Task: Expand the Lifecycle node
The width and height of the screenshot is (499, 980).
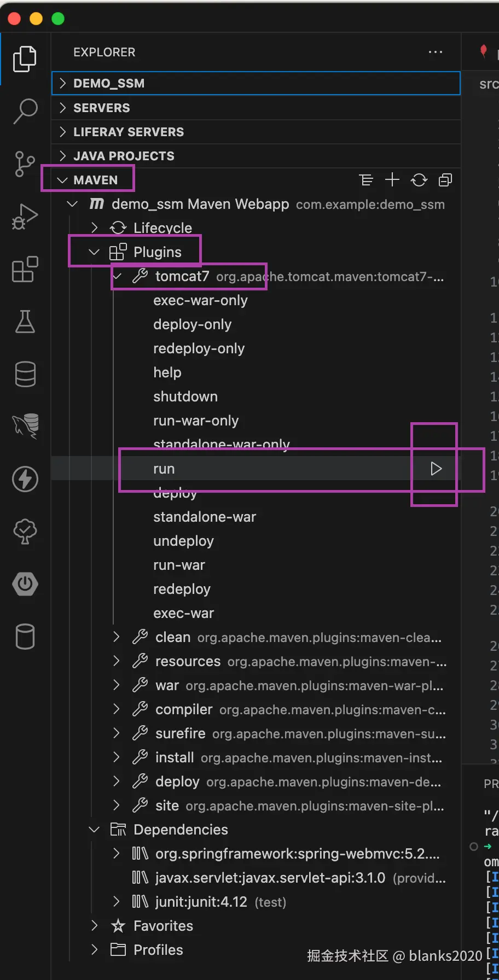Action: click(x=94, y=227)
